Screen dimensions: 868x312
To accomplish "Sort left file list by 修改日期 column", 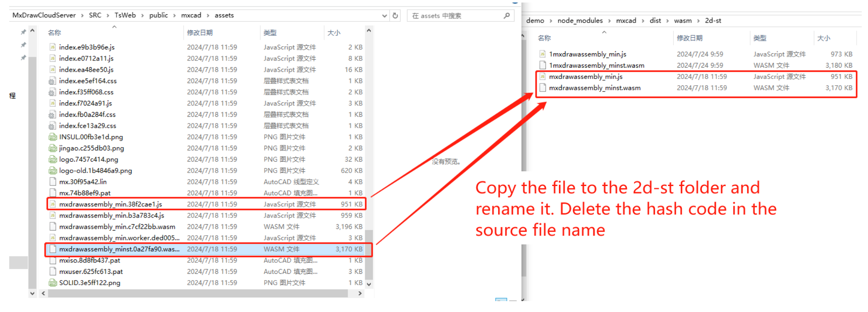I will point(200,33).
